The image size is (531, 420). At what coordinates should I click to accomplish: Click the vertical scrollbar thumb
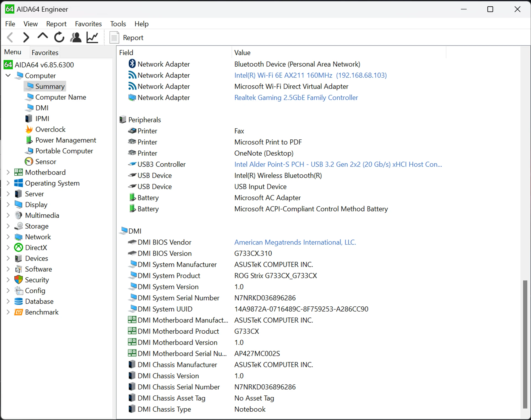(525, 344)
